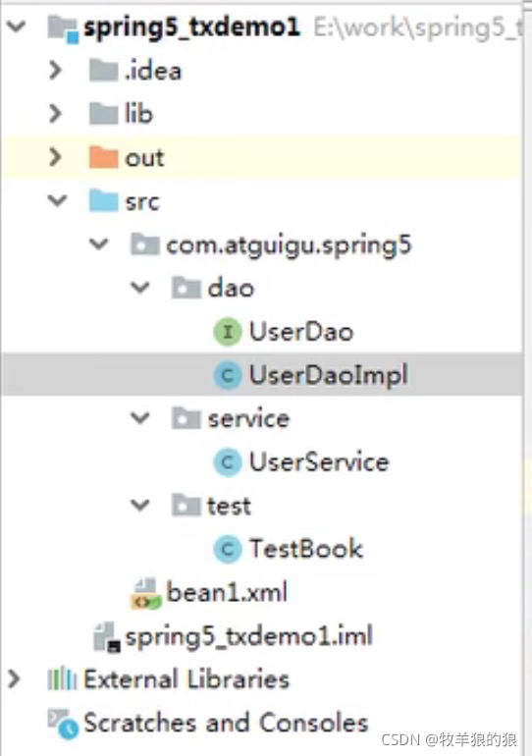Collapse the dao package
Screen dimensions: 532x756
click(x=140, y=288)
